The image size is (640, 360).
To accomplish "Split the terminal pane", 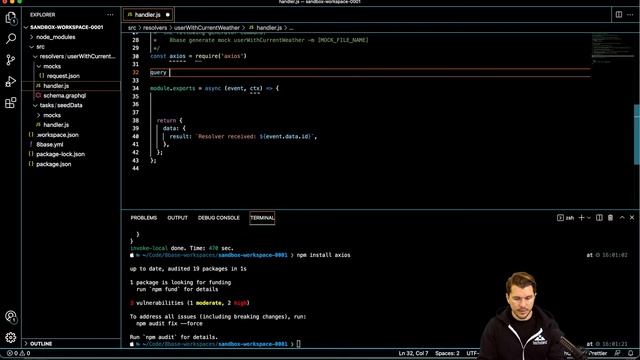I will pyautogui.click(x=599, y=218).
